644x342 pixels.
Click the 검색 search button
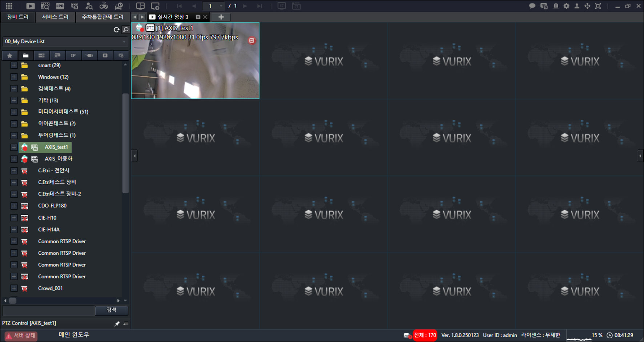pyautogui.click(x=112, y=310)
